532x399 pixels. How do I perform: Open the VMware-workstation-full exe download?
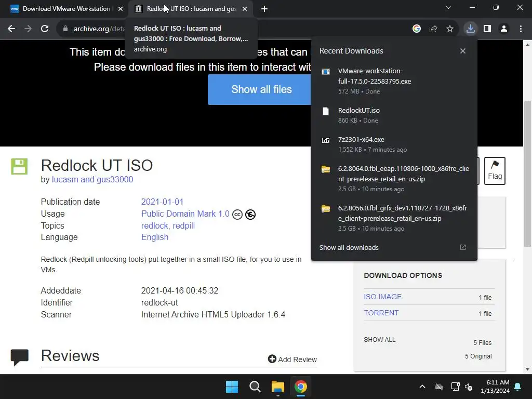(x=394, y=81)
